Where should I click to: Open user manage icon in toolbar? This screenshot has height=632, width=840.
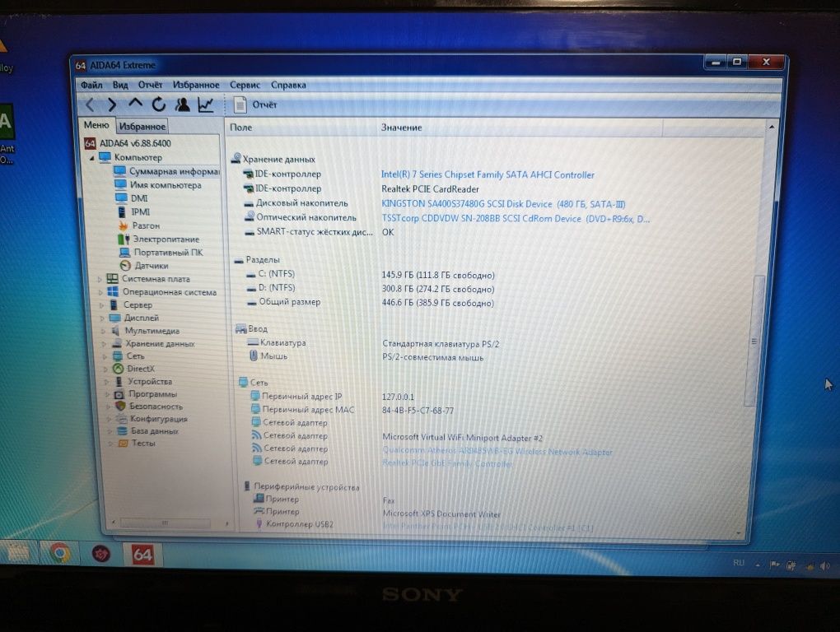(x=182, y=105)
